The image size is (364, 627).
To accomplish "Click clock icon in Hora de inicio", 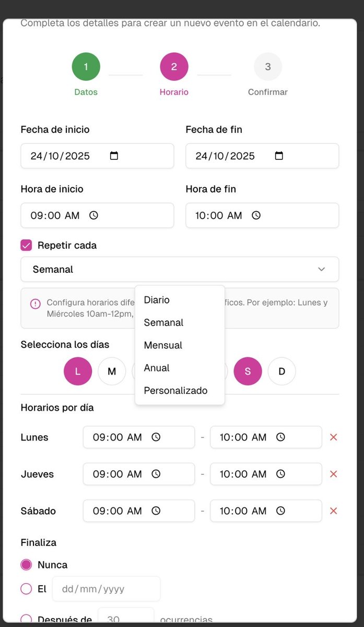I will tap(93, 215).
